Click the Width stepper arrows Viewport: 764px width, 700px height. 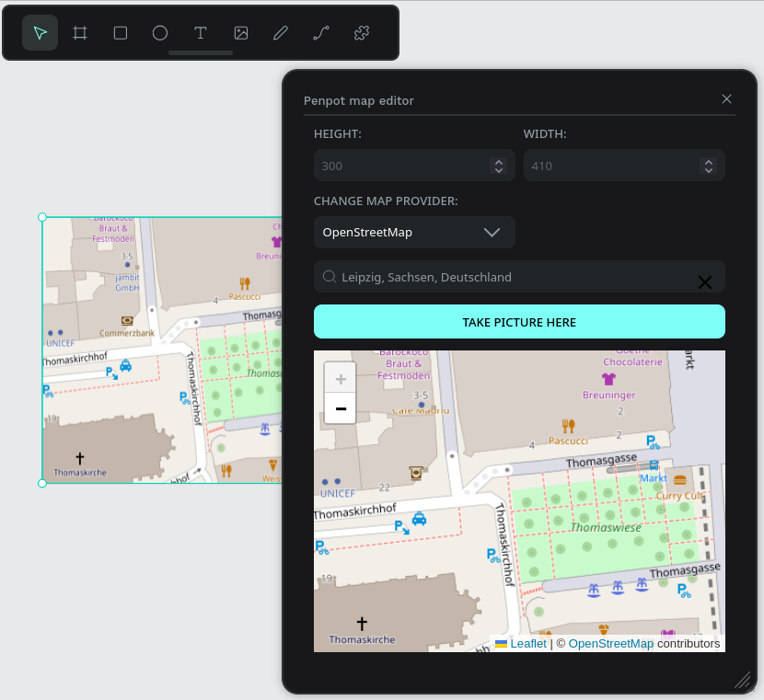(709, 166)
